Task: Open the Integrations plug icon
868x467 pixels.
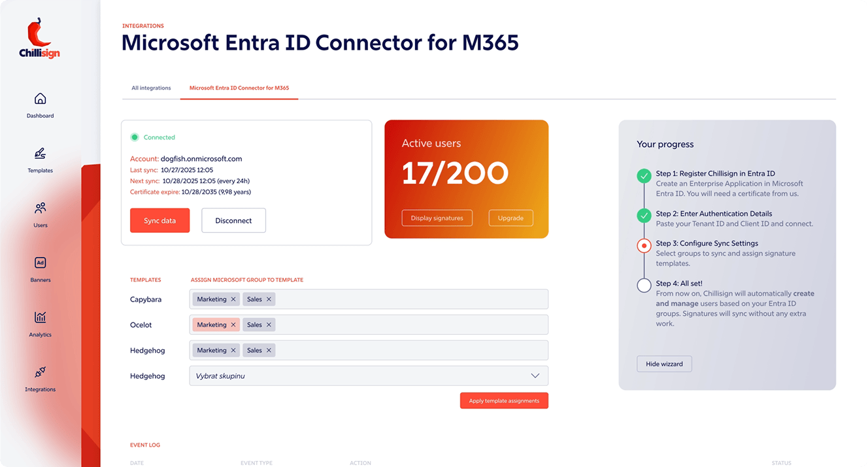Action: pos(40,373)
